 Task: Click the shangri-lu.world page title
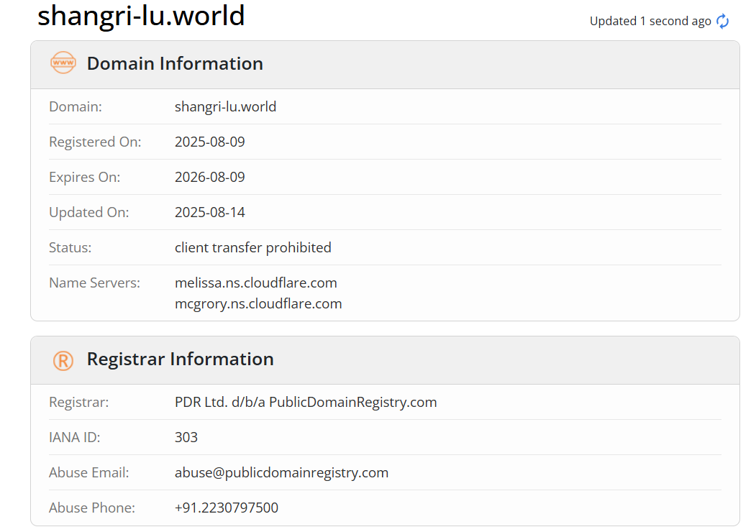point(141,15)
